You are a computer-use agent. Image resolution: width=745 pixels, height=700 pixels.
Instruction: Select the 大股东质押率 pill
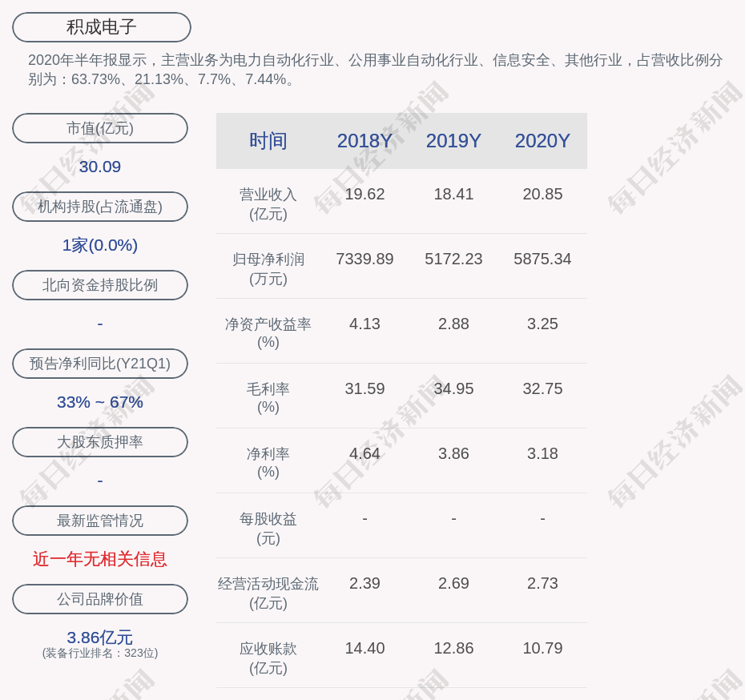click(x=100, y=442)
